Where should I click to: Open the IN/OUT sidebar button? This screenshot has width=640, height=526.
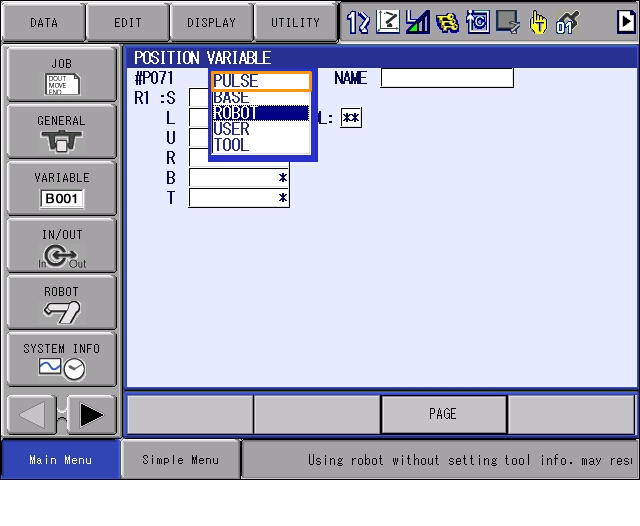click(61, 245)
